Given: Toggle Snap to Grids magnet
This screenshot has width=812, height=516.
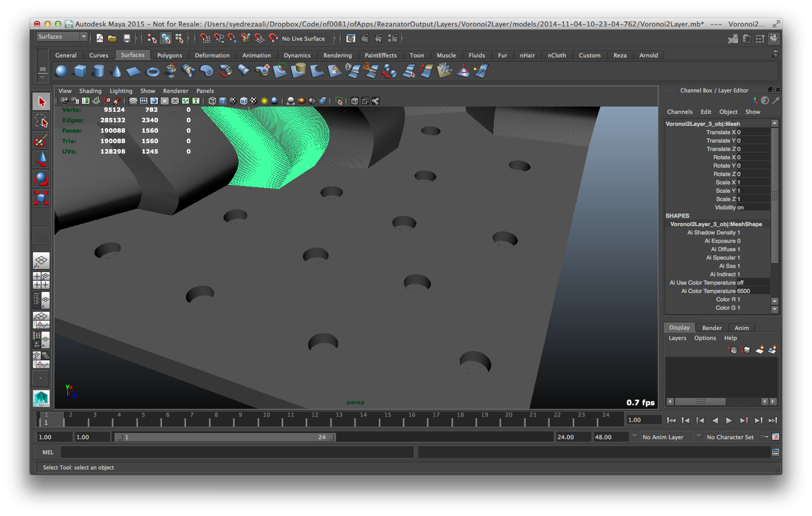Looking at the screenshot, I should [205, 38].
